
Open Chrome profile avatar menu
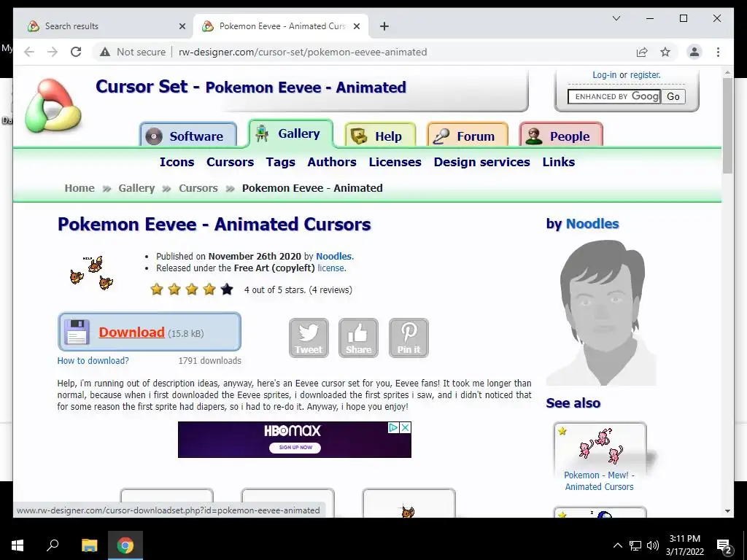694,52
